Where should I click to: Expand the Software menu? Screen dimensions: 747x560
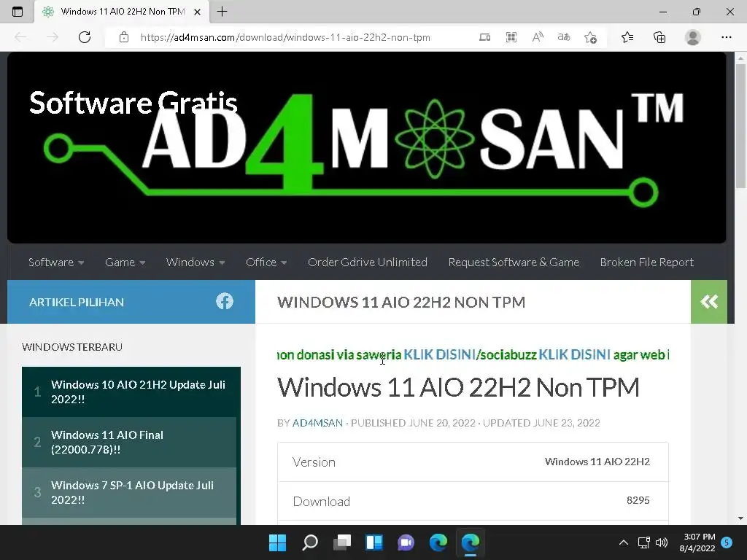point(55,262)
